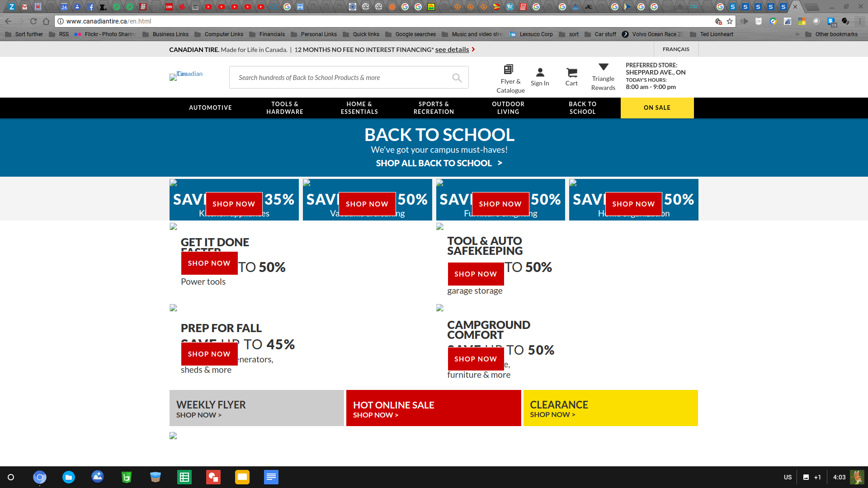Click the US keyboard layout indicator

[788, 477]
